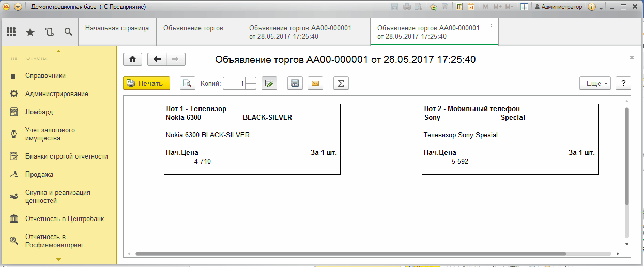Increase copies with the up spinner
The height and width of the screenshot is (267, 644).
pyautogui.click(x=251, y=80)
